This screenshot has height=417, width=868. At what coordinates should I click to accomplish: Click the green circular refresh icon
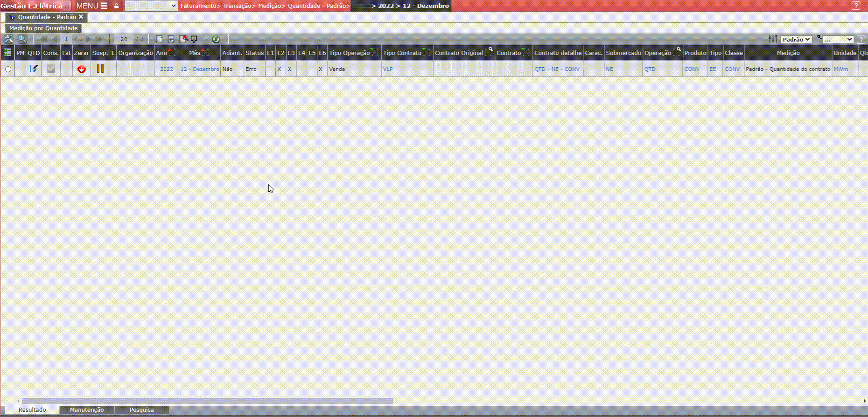216,39
